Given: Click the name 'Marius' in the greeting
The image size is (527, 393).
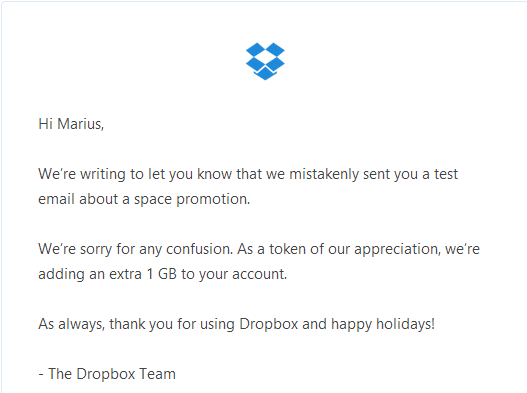Looking at the screenshot, I should coord(80,124).
